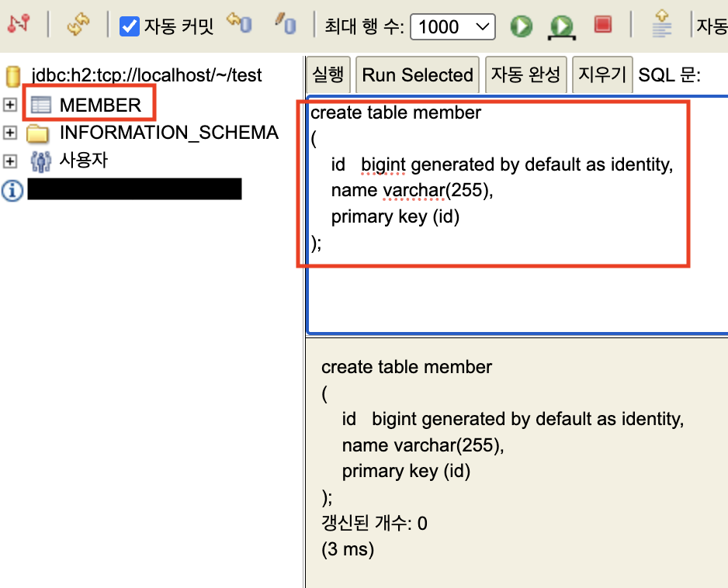Expand the MEMBER table node
The image size is (728, 588).
tap(10, 105)
